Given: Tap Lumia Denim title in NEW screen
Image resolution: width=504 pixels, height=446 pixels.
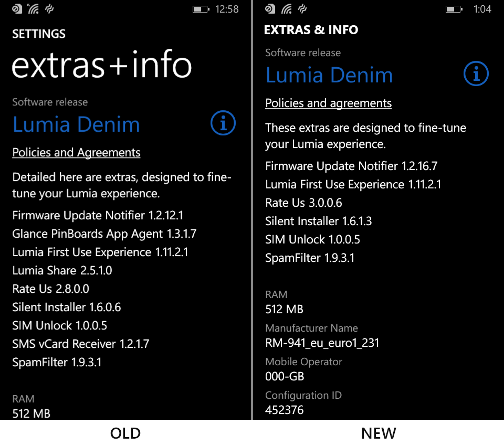Looking at the screenshot, I should (x=329, y=75).
